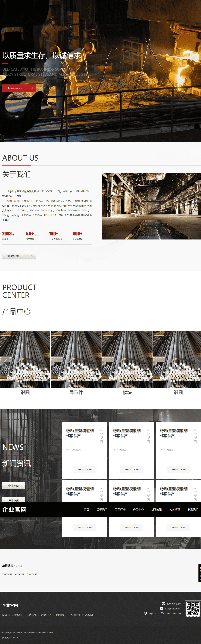This screenshot has height=644, width=201.
Task: Click learn more on the top-left news card
Action: [85, 469]
